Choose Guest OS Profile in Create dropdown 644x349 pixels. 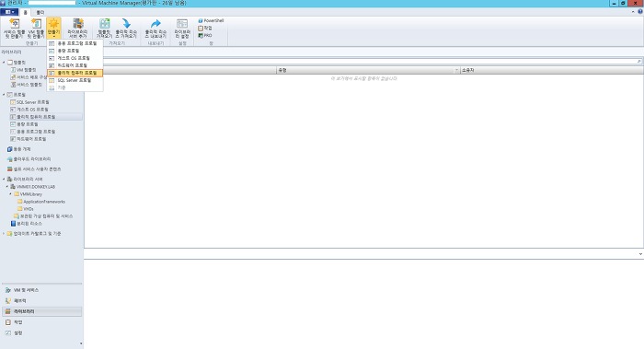tap(75, 58)
